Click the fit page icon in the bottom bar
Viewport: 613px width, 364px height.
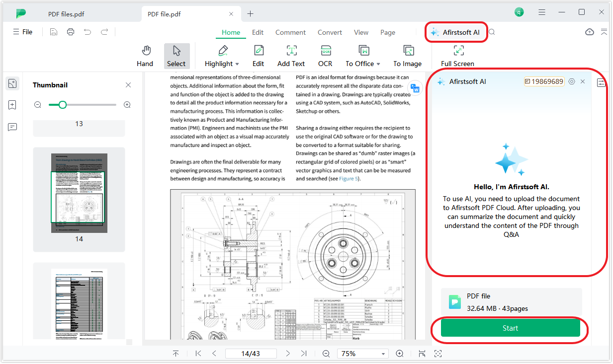click(x=438, y=354)
